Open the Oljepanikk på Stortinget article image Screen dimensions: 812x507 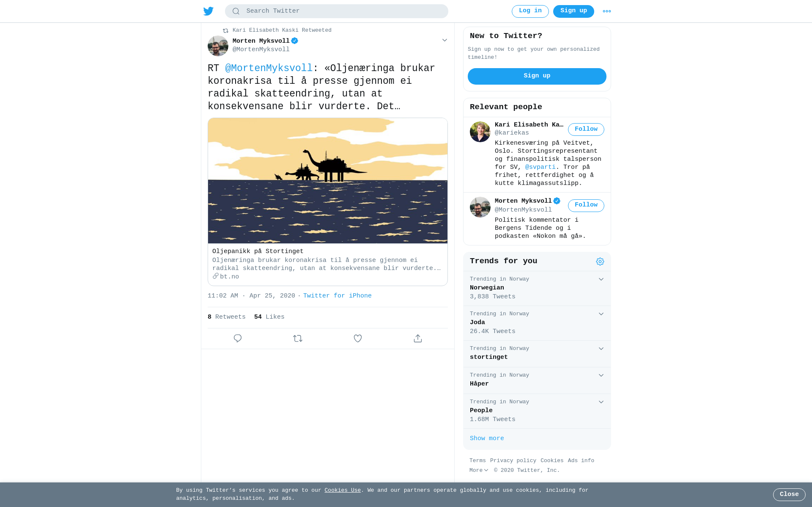328,181
